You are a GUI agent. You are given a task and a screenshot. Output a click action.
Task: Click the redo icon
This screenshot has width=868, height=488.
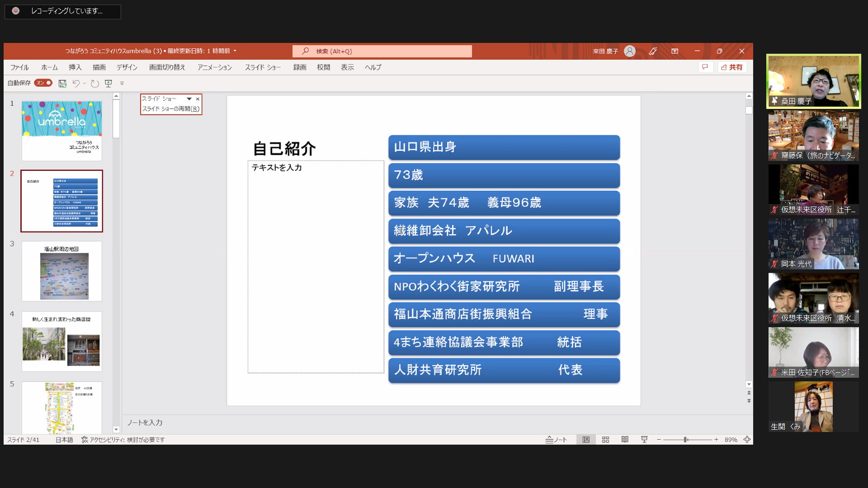(94, 83)
